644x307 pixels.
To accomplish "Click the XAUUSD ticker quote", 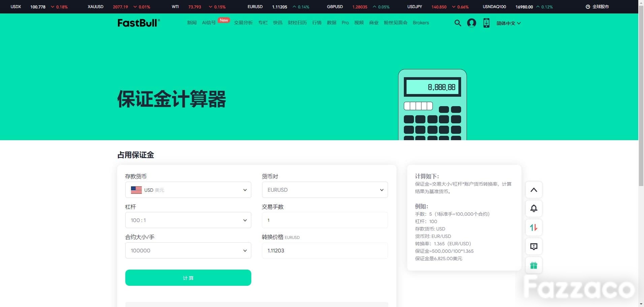I will pos(119,7).
